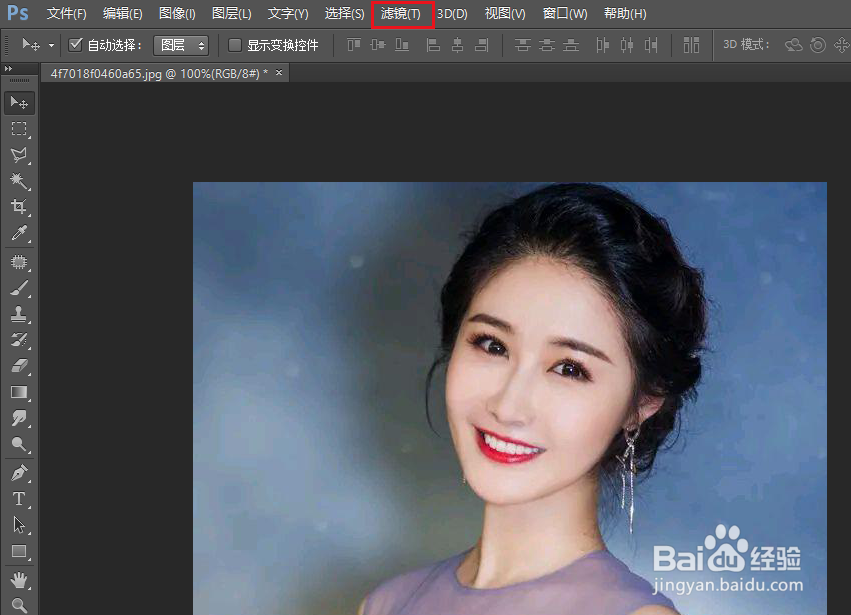Click distribute vertical centers icon
851x615 pixels.
[547, 45]
